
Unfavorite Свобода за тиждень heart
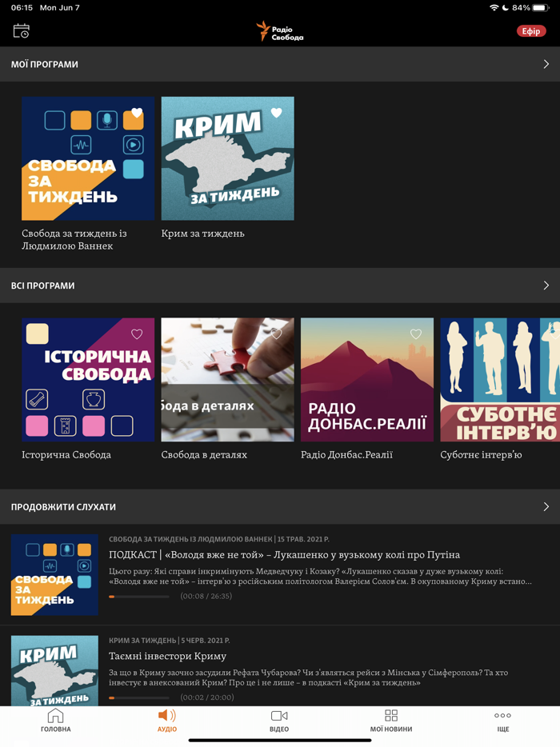137,113
